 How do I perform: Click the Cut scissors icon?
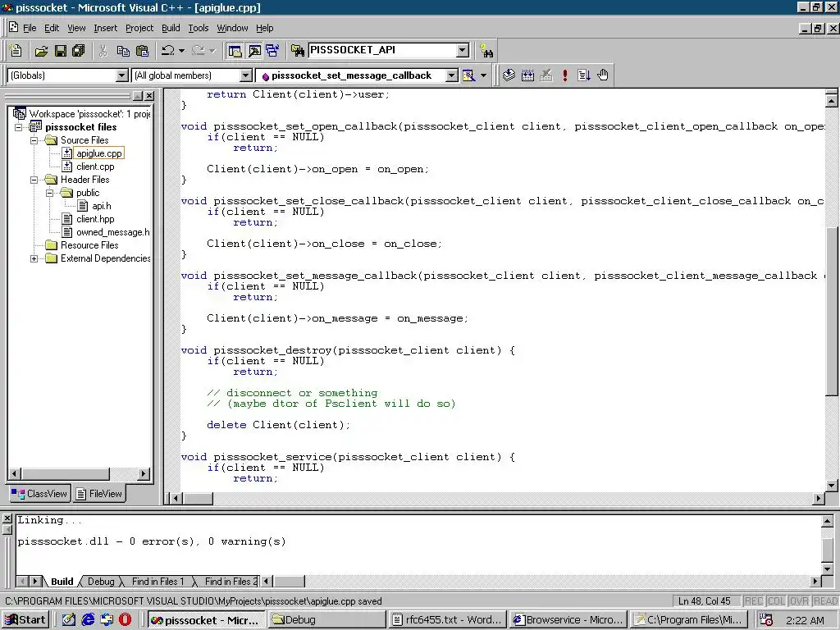pos(103,51)
